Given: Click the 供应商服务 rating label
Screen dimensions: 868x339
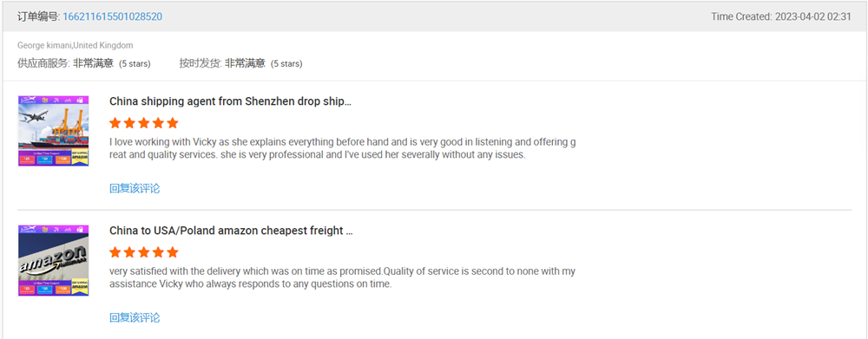Looking at the screenshot, I should (43, 63).
